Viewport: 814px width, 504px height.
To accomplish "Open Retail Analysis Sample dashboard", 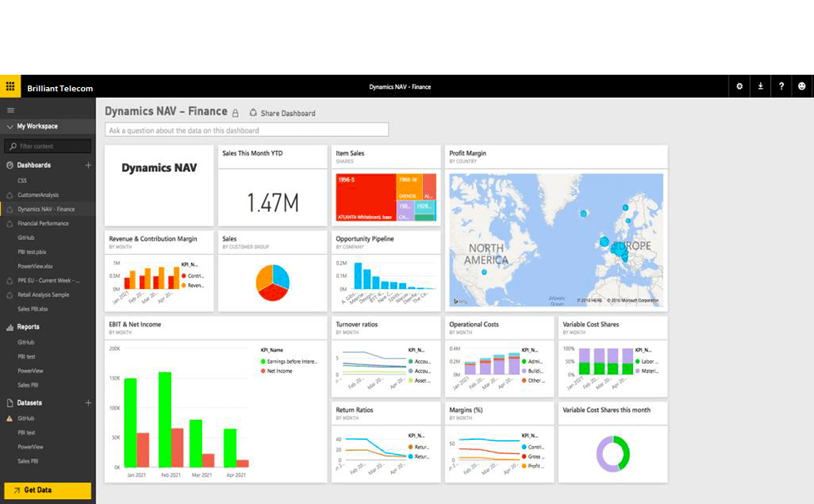I will coord(43,295).
